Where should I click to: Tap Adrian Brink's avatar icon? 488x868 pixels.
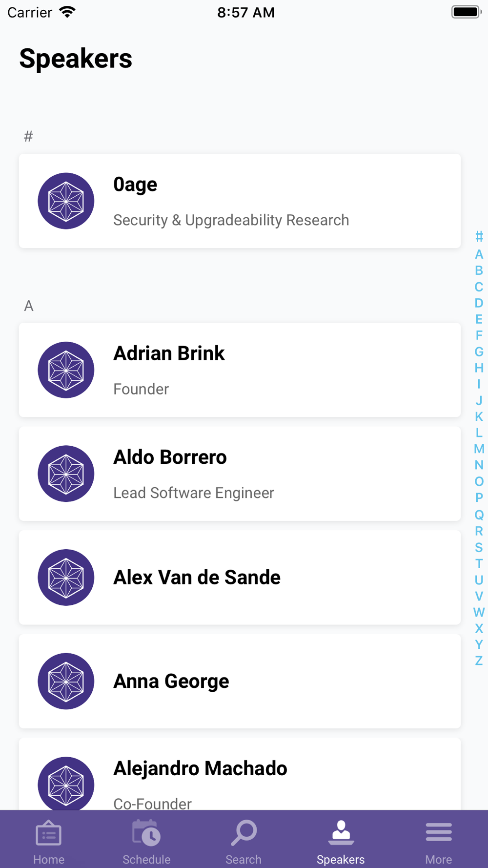tap(66, 370)
